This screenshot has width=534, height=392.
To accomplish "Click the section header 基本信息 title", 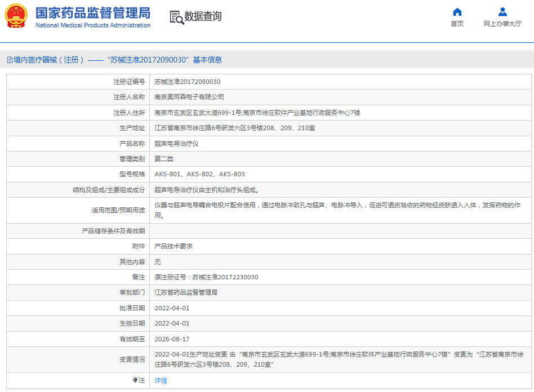I will coord(207,60).
